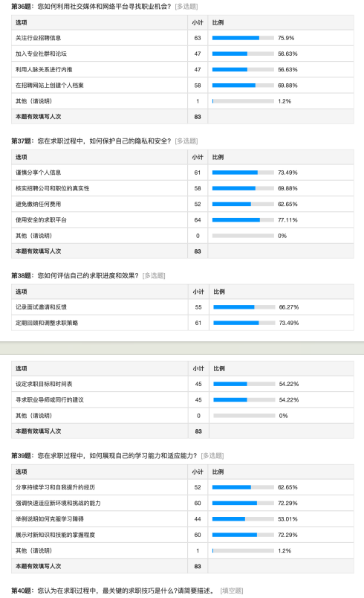Select the 寻求职业导师或同行的建议 option

[x=50, y=400]
